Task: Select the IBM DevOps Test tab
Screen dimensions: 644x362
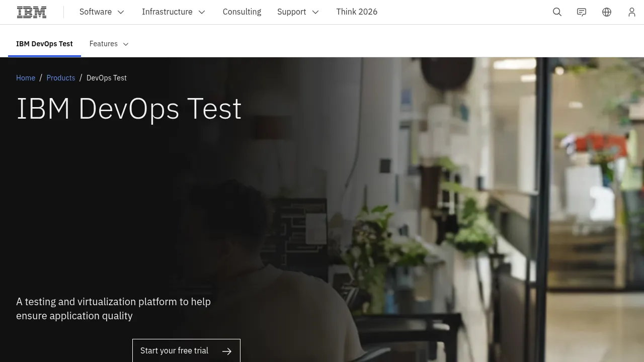Action: tap(44, 44)
